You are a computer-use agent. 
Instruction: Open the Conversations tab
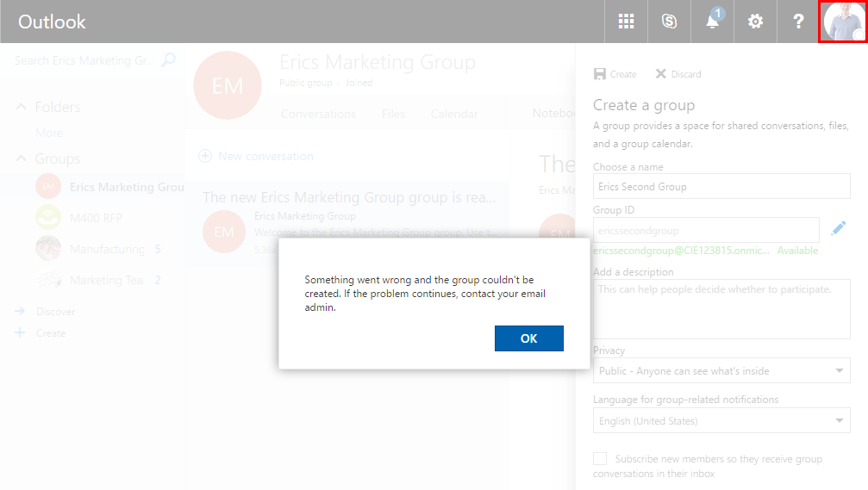click(x=318, y=114)
